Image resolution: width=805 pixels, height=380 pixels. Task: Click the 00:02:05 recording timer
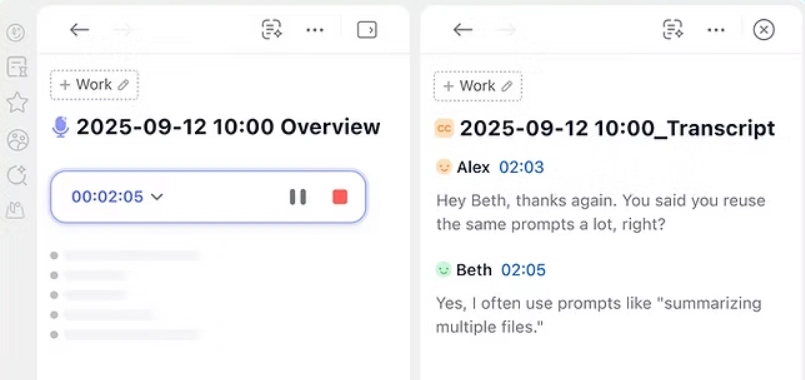tap(107, 197)
